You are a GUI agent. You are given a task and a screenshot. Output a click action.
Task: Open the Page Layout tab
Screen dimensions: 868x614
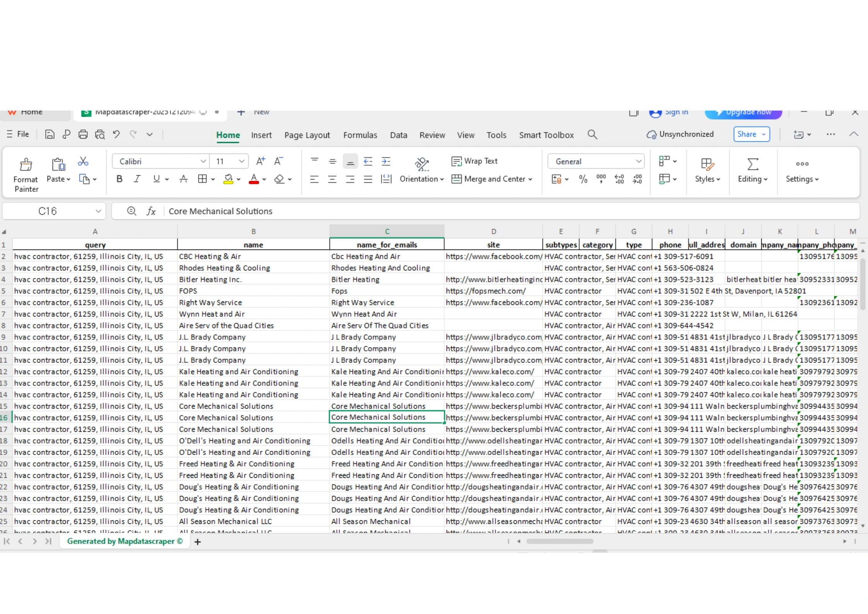pyautogui.click(x=307, y=135)
